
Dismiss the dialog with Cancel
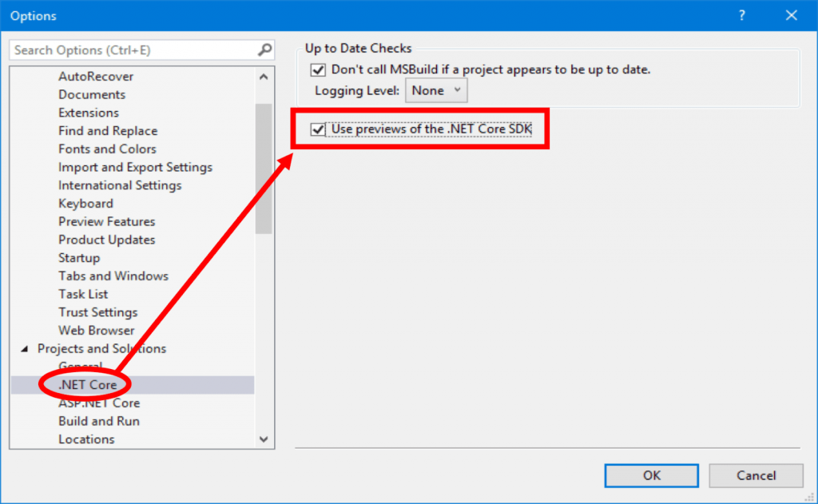click(x=756, y=475)
